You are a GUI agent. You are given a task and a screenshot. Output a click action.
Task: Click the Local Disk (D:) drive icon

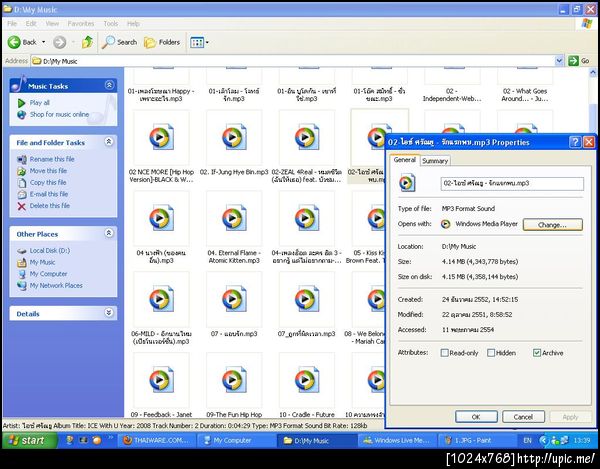(22, 251)
